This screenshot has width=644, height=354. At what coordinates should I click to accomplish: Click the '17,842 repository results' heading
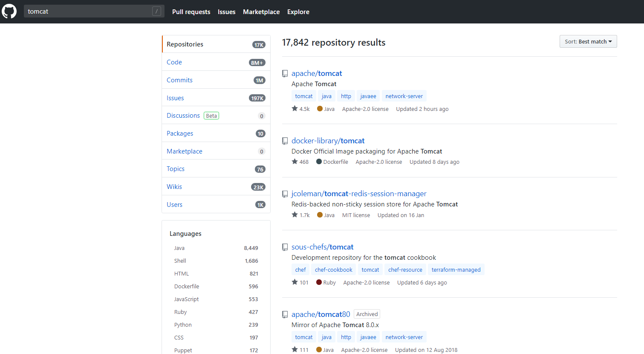point(334,43)
